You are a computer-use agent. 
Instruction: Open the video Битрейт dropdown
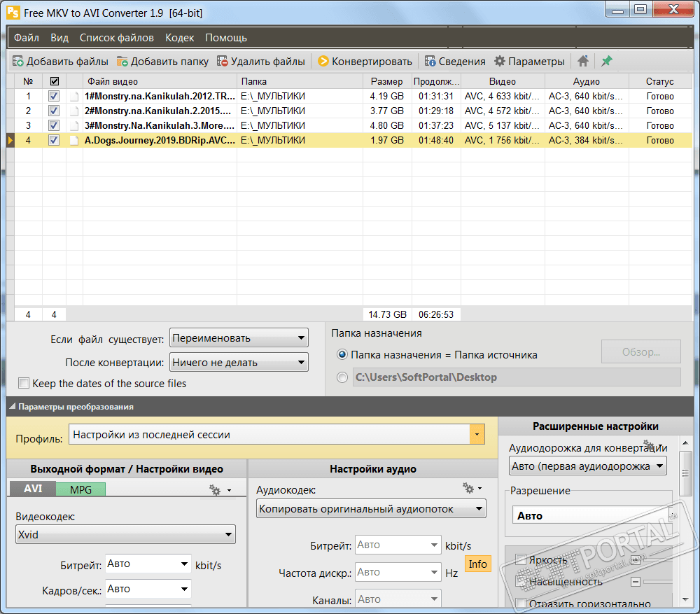coord(148,564)
